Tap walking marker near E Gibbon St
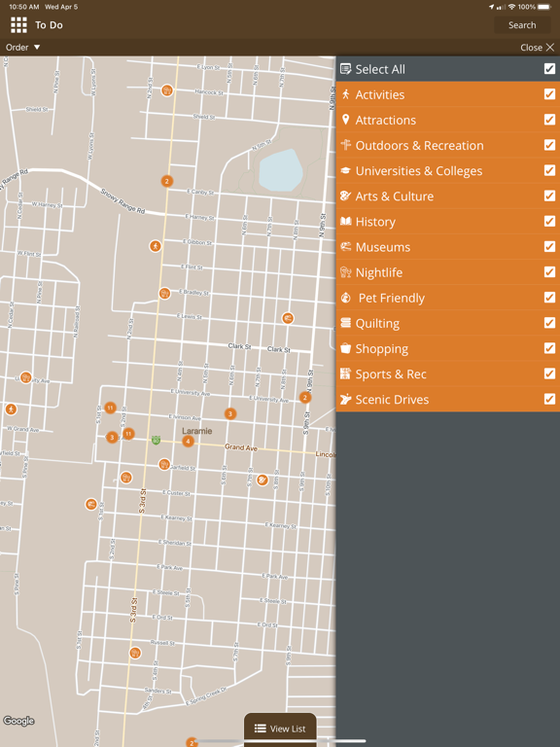This screenshot has width=560, height=747. point(156,246)
